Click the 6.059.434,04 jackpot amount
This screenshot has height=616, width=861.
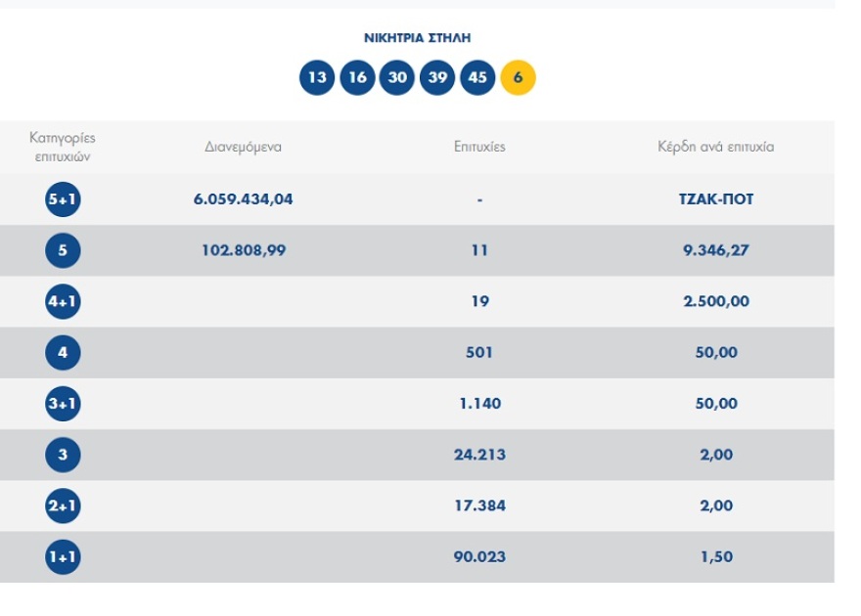click(x=244, y=199)
